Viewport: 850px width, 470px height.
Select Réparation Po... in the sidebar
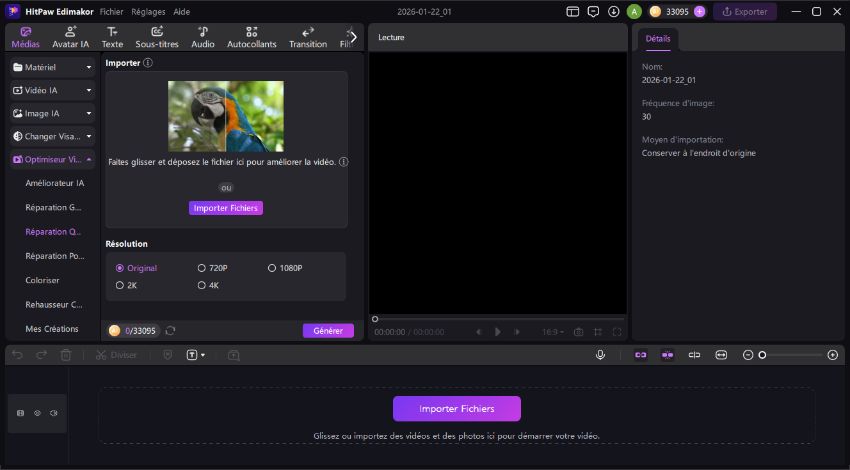coord(55,256)
